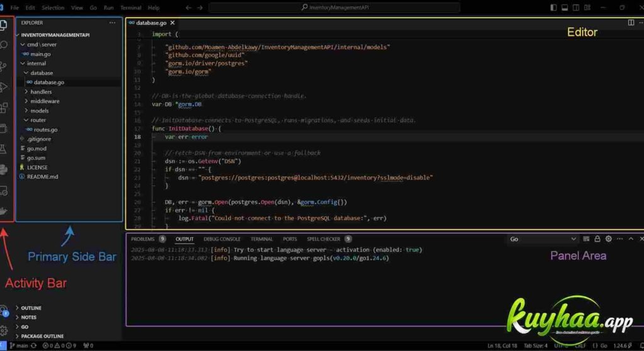Open the Manage gear in the activity bar
This screenshot has width=644, height=351.
(4, 330)
